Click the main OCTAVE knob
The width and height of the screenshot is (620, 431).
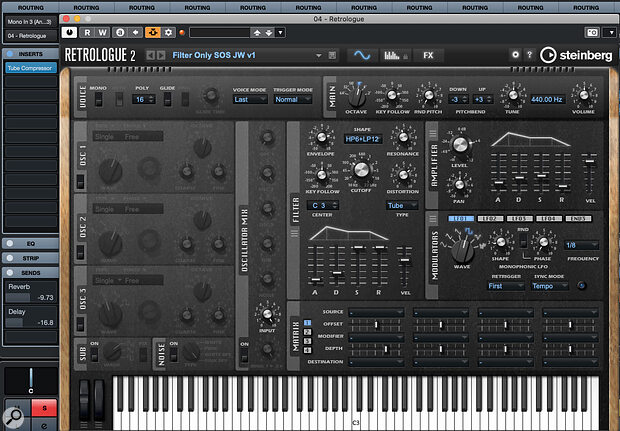coord(356,96)
